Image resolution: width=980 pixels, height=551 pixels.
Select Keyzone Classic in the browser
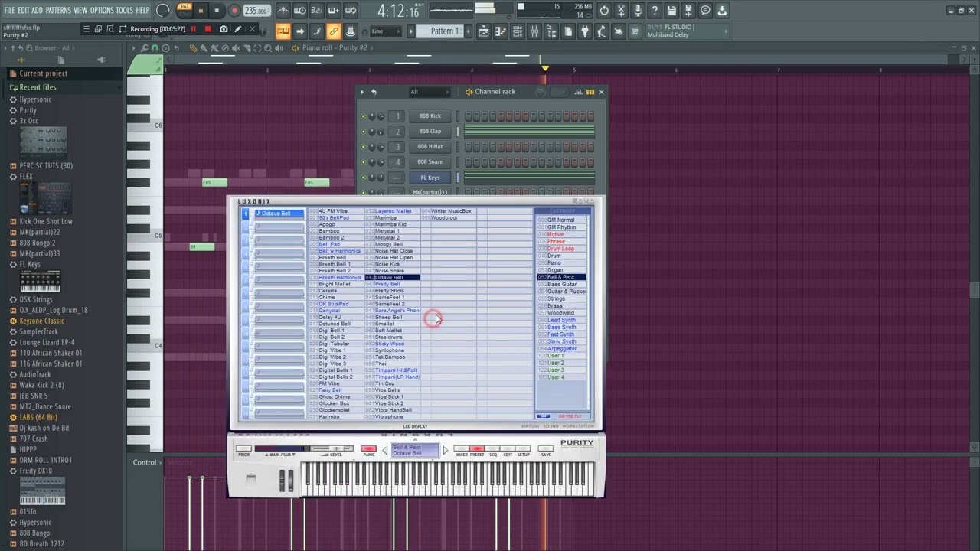(42, 321)
